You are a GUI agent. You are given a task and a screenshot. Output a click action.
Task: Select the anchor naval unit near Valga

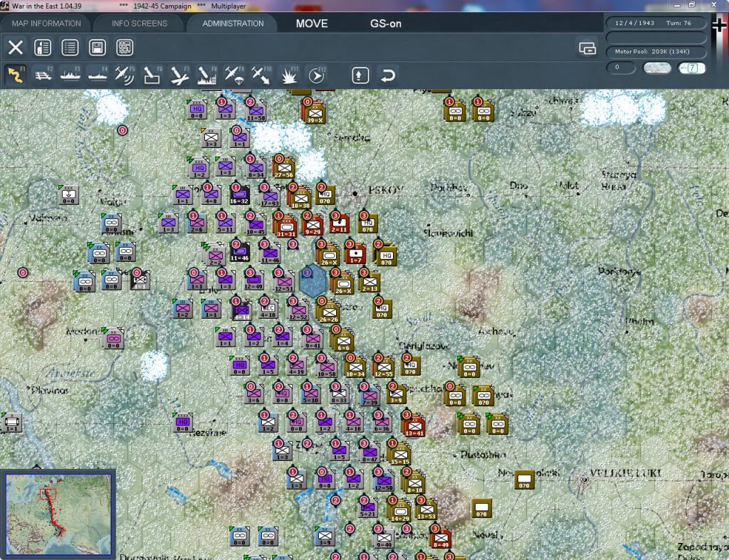point(68,195)
